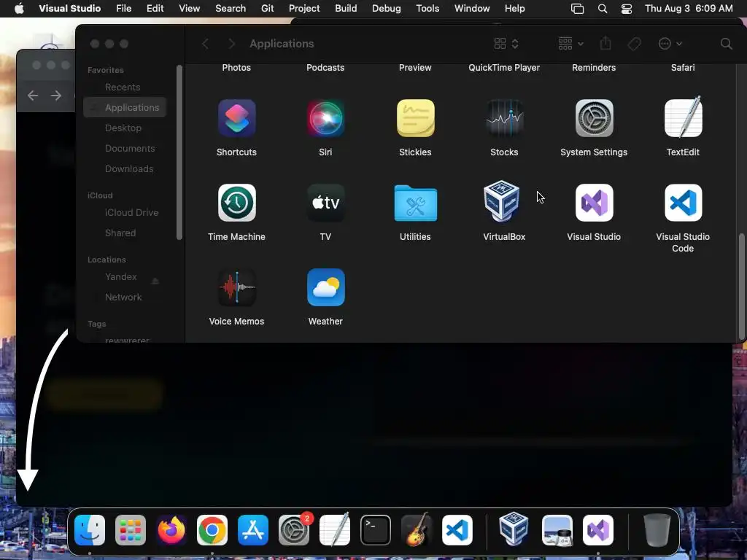Launch Firefox from the Dock

[171, 530]
